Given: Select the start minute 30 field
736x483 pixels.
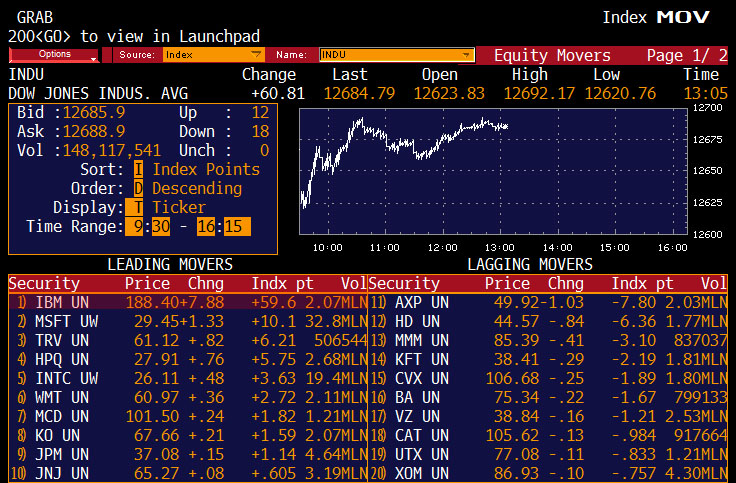Looking at the screenshot, I should [161, 227].
